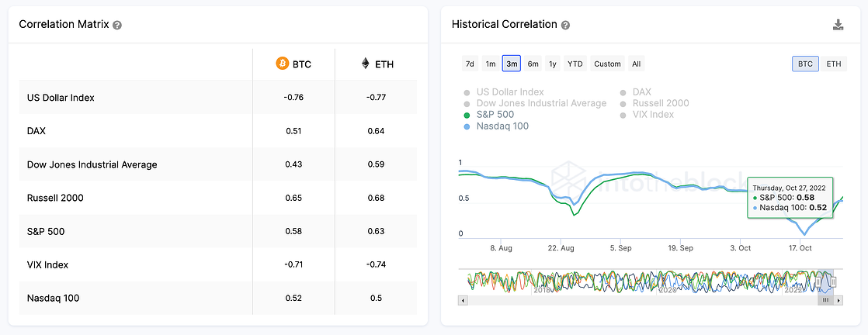The image size is (868, 335).
Task: Select the YTD time range
Action: pos(575,64)
